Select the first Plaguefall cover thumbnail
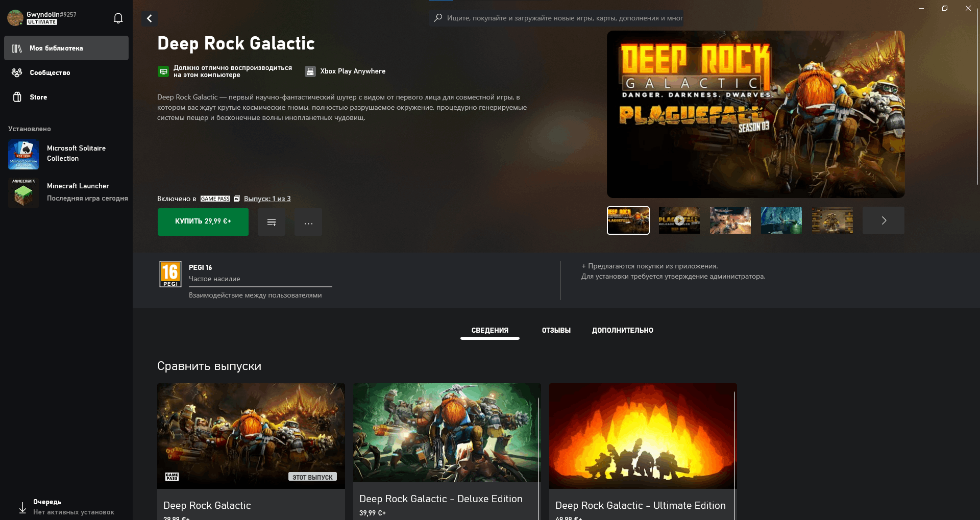980x520 pixels. point(628,220)
